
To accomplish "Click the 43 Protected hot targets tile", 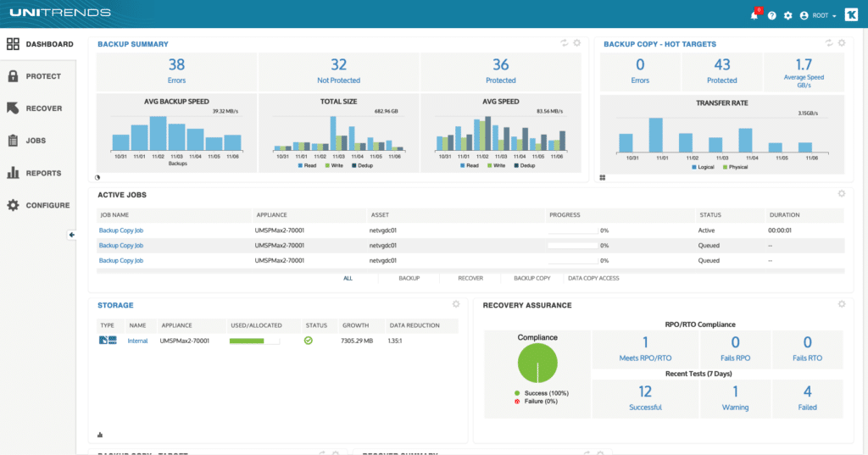I will tap(722, 71).
